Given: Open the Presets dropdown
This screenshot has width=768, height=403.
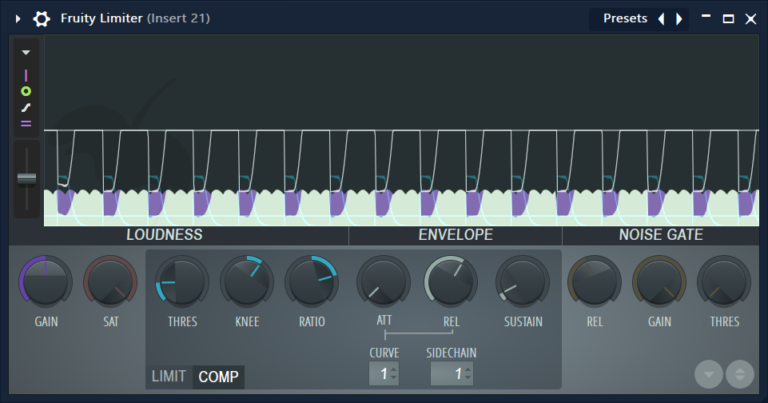Looking at the screenshot, I should (x=623, y=19).
